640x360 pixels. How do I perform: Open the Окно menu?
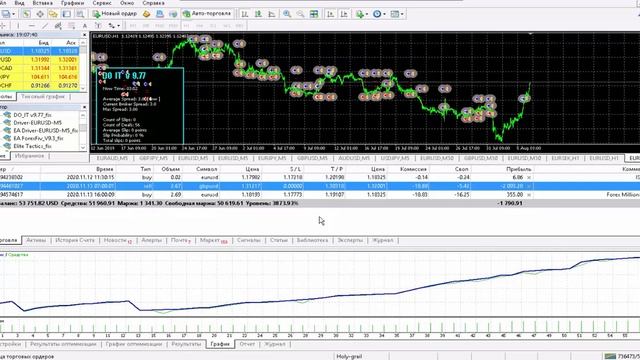pyautogui.click(x=127, y=3)
